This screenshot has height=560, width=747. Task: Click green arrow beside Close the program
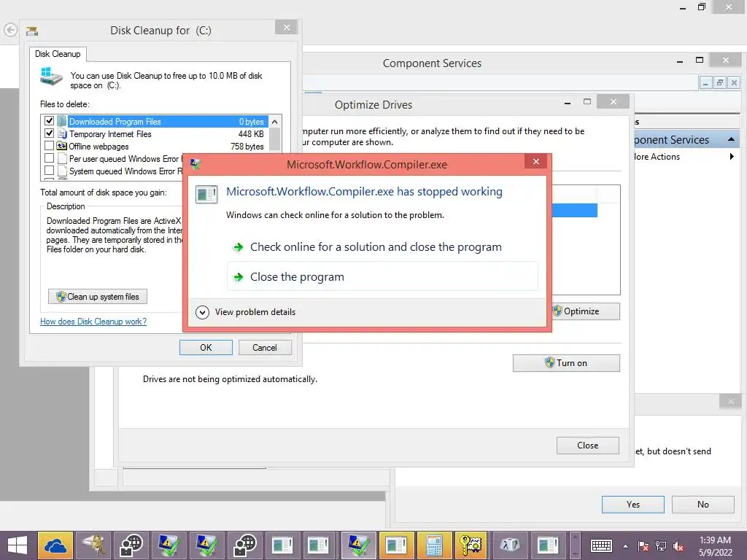[239, 276]
